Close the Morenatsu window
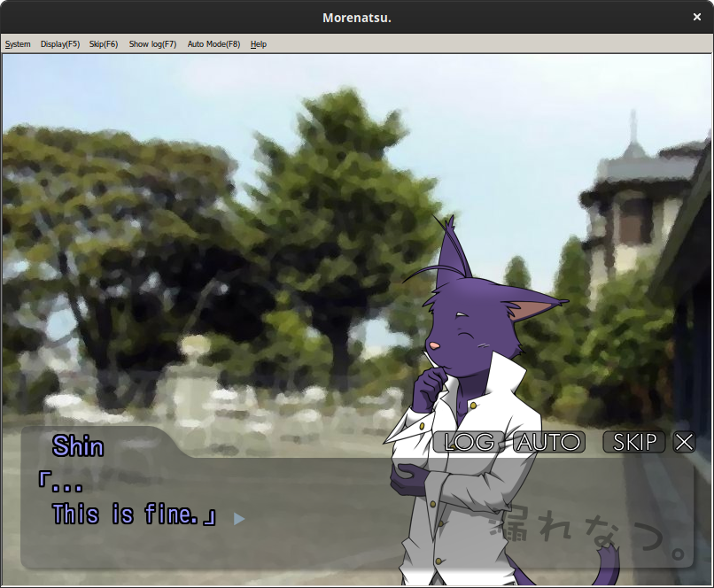 point(696,17)
